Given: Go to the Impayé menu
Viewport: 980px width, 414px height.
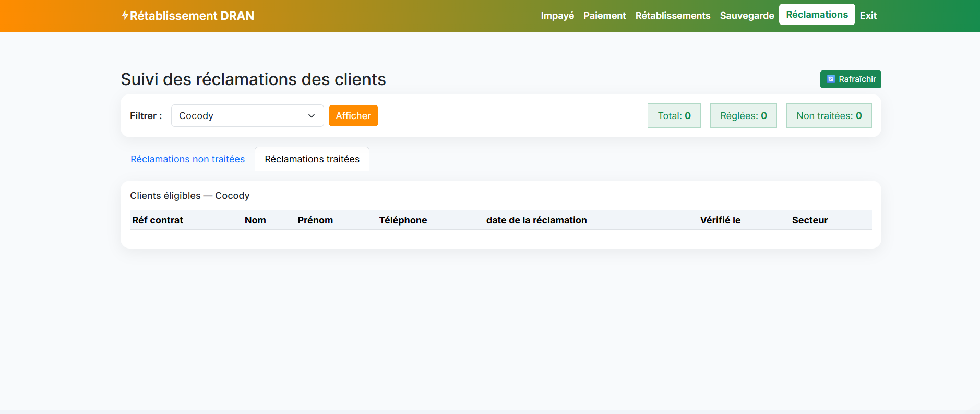Looking at the screenshot, I should point(557,16).
